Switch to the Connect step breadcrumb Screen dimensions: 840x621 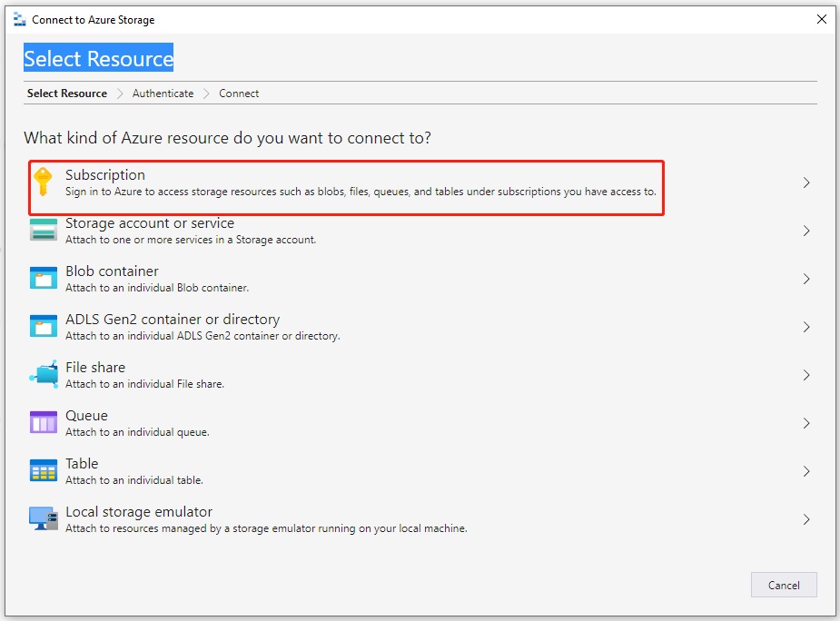239,94
